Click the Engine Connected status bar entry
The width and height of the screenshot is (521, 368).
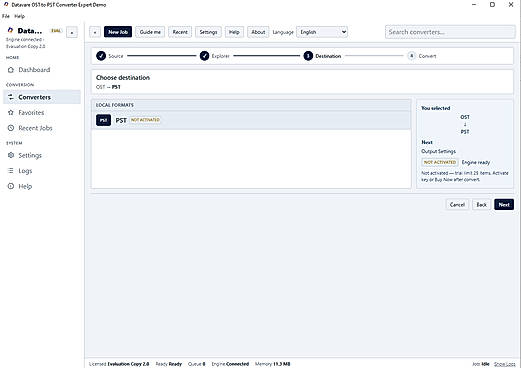tap(230, 364)
